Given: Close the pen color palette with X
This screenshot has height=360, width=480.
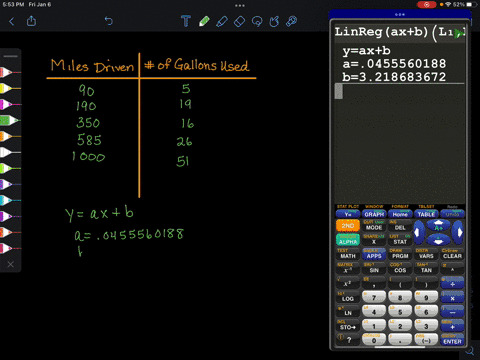Looking at the screenshot, I should [11, 264].
